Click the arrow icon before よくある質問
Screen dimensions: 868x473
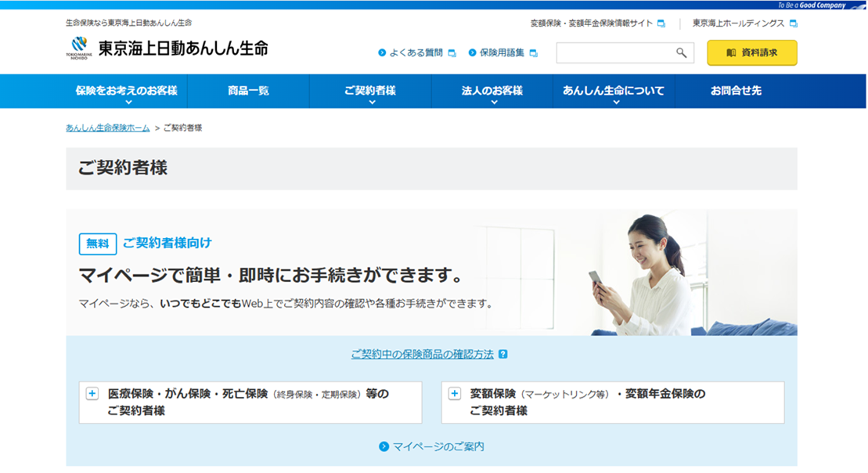point(382,53)
